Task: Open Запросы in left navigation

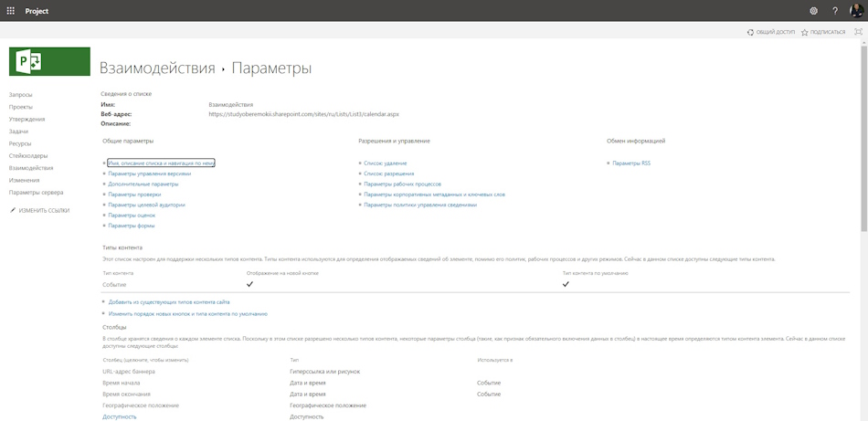Action: 20,95
